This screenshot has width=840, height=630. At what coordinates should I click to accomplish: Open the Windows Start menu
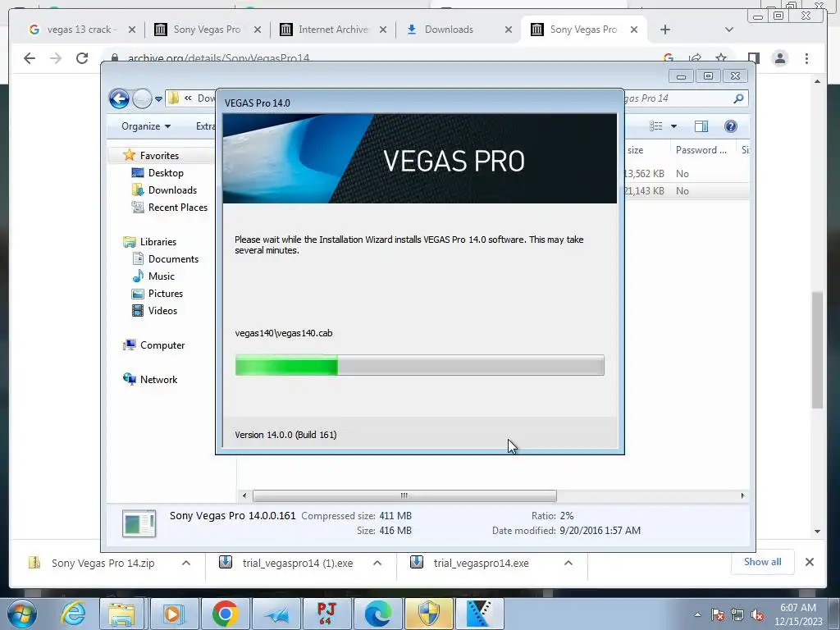point(21,614)
